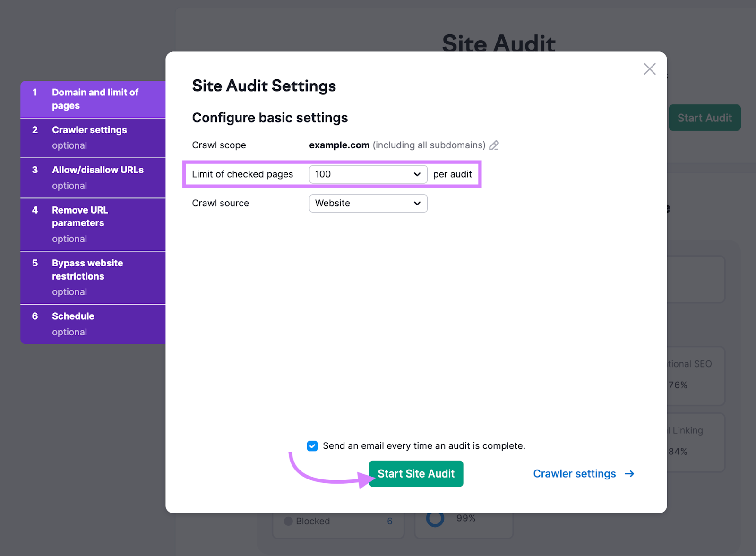Viewport: 756px width, 556px height.
Task: Expand the chevron on the 100 pages selector
Action: tap(417, 174)
